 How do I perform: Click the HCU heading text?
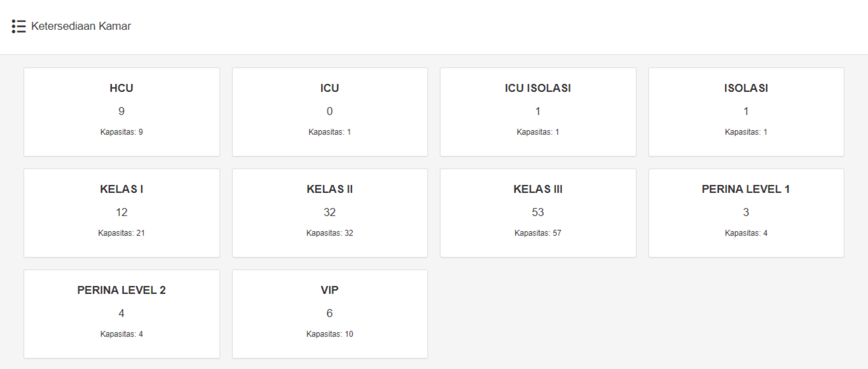point(121,88)
